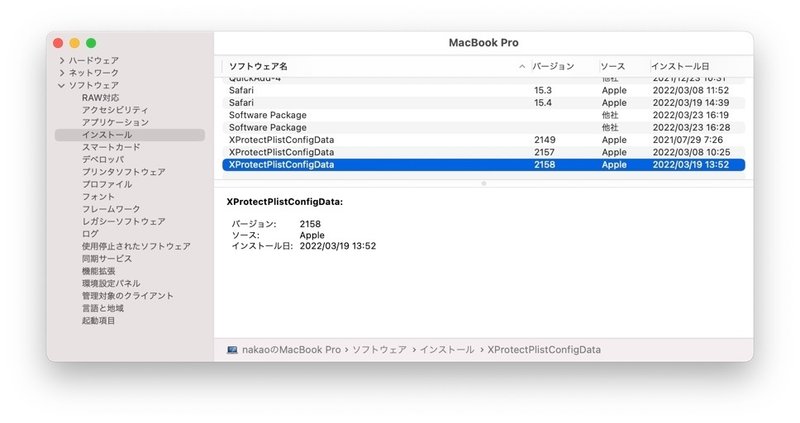Screen dimensions: 800x423
Task: Zoom window with green button
Action: click(x=91, y=43)
